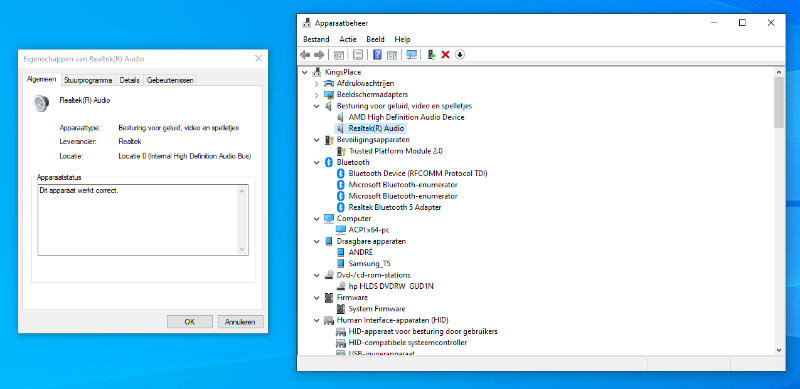
Task: Collapse the Human Interface-apparaten category
Action: pos(316,320)
